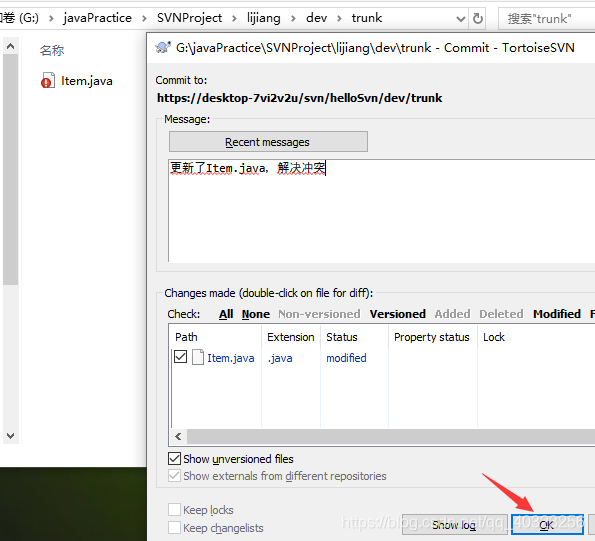The width and height of the screenshot is (595, 541).
Task: Click modified status cell
Action: point(346,358)
